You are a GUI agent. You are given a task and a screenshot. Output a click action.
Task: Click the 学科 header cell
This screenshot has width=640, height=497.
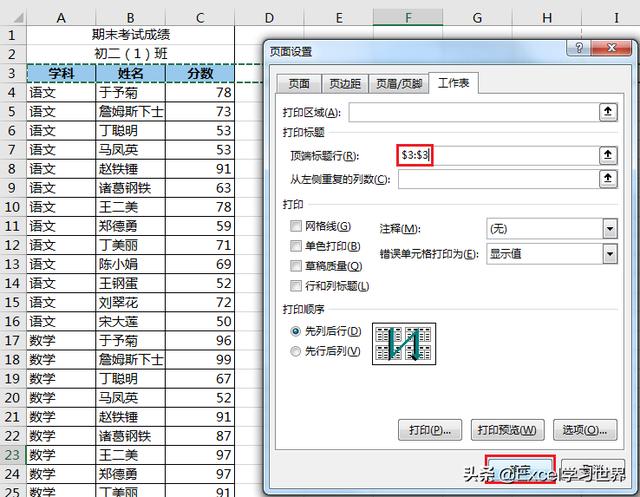61,73
